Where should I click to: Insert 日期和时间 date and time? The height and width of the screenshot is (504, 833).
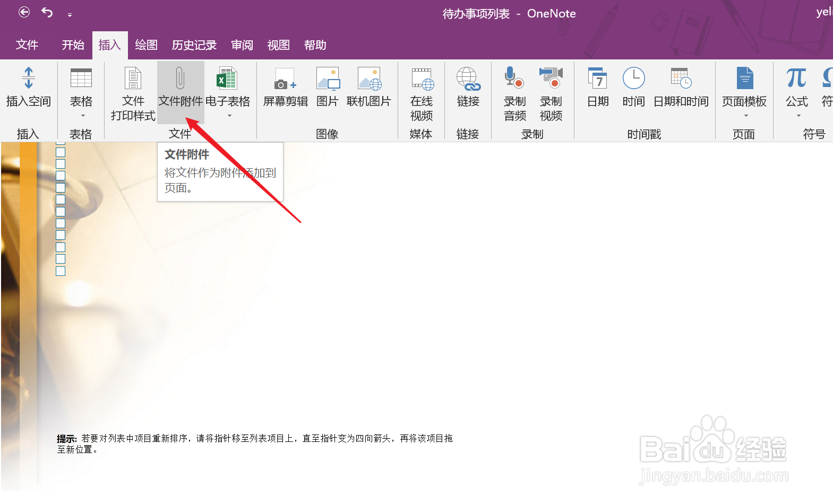coord(681,88)
